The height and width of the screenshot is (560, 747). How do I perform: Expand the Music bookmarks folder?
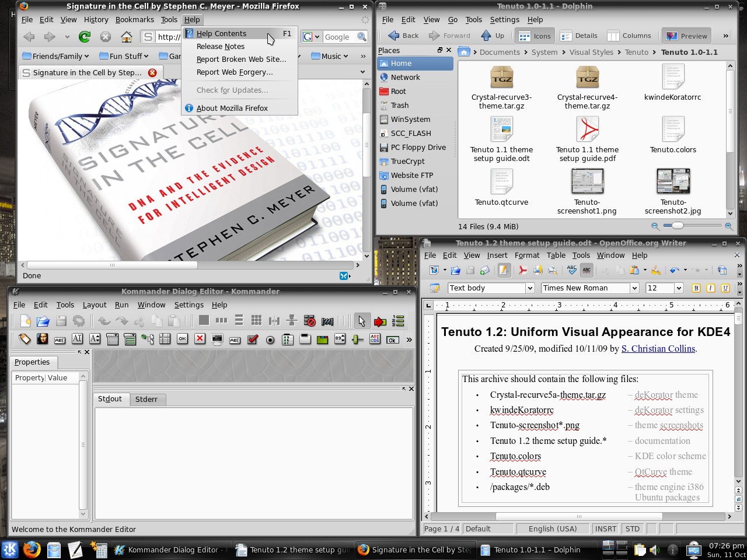click(330, 56)
